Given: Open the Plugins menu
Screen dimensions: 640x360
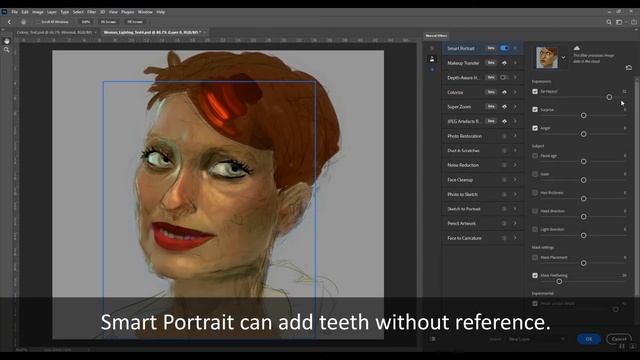Looking at the screenshot, I should 128,12.
